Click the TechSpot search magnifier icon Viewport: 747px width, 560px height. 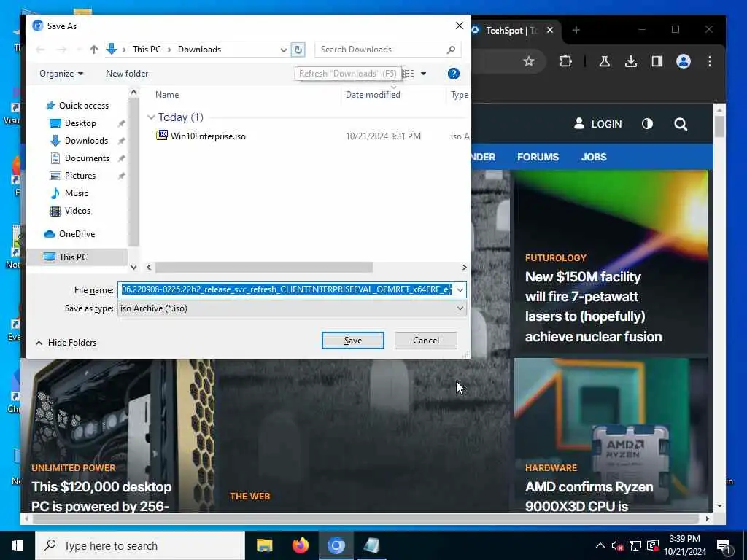681,124
